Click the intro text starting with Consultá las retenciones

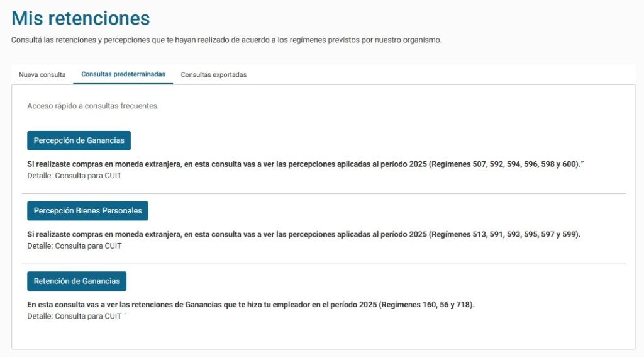click(x=226, y=40)
